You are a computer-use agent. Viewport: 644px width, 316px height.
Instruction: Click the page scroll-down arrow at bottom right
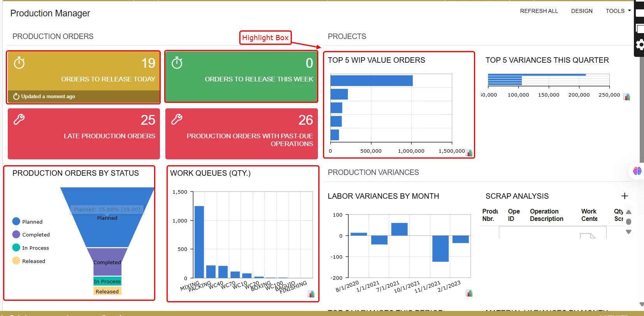coord(641,304)
